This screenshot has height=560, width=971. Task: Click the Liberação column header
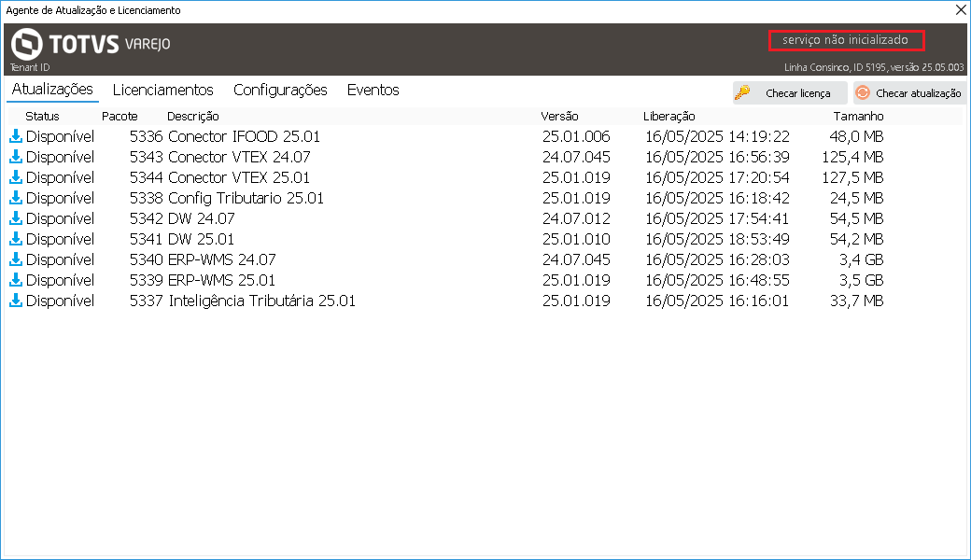668,116
